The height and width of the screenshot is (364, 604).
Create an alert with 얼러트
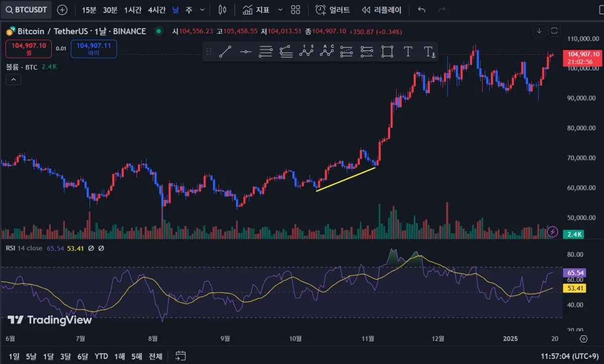(x=333, y=10)
